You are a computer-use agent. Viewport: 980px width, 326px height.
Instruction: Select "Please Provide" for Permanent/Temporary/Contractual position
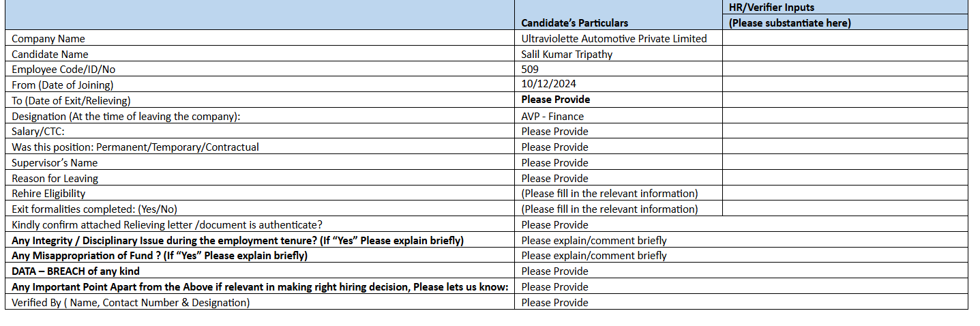click(x=554, y=147)
